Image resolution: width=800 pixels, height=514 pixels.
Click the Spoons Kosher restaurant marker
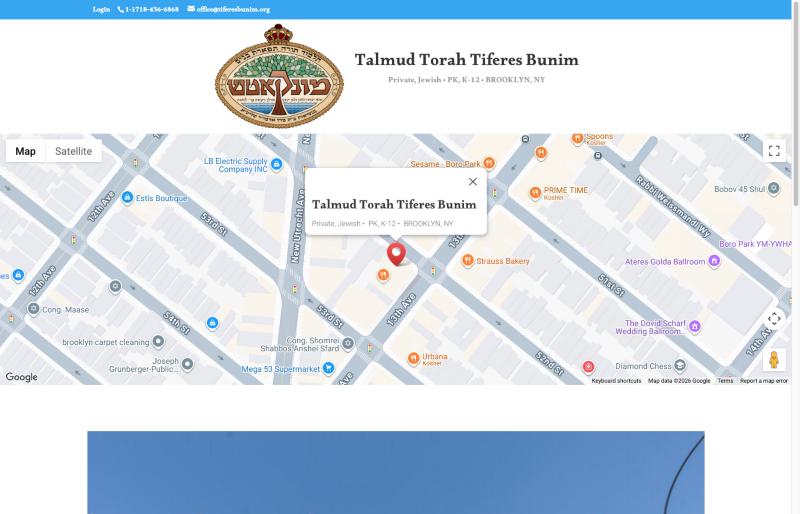click(577, 138)
